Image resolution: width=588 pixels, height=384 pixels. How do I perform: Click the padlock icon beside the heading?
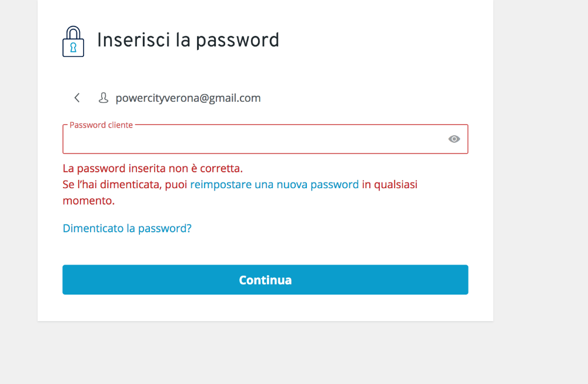click(x=73, y=41)
